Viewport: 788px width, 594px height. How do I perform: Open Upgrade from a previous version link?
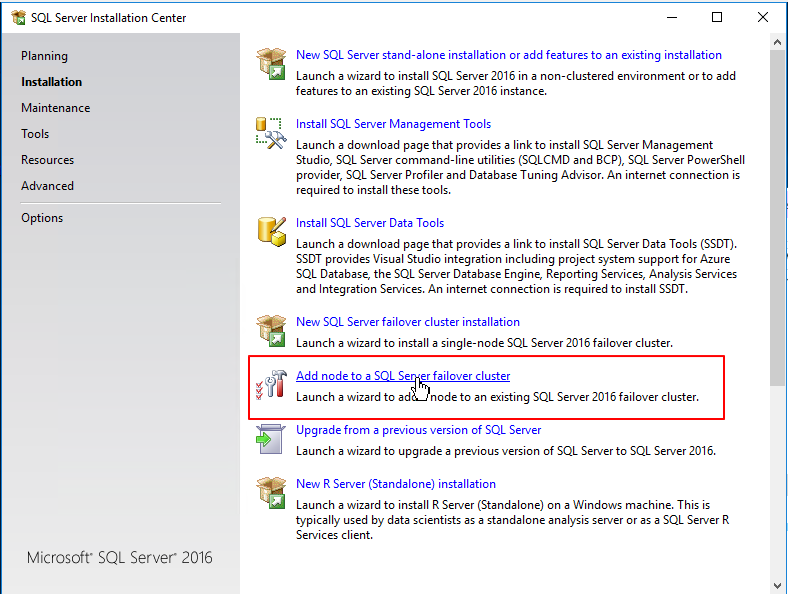(418, 430)
